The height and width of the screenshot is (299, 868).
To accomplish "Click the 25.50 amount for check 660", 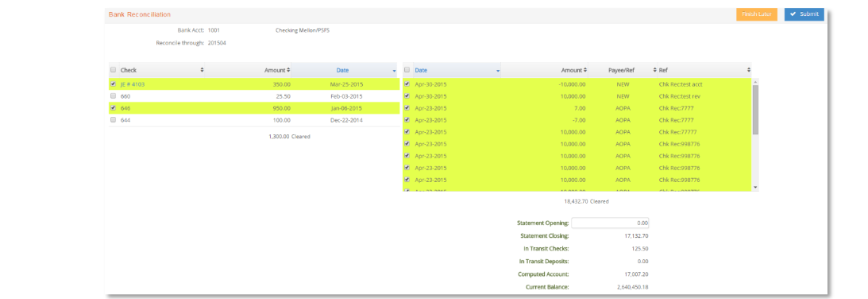I will coord(283,96).
